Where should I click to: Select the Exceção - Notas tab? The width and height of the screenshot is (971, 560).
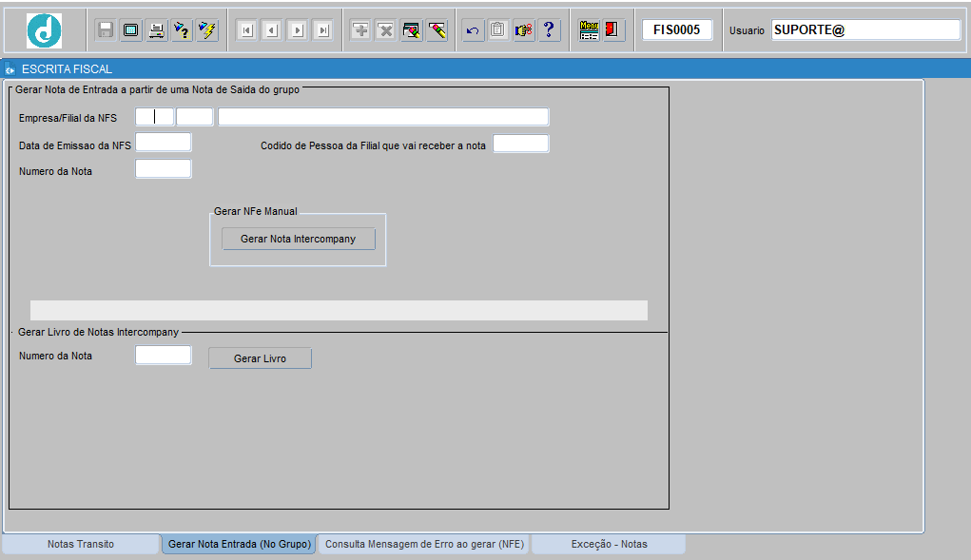[609, 544]
